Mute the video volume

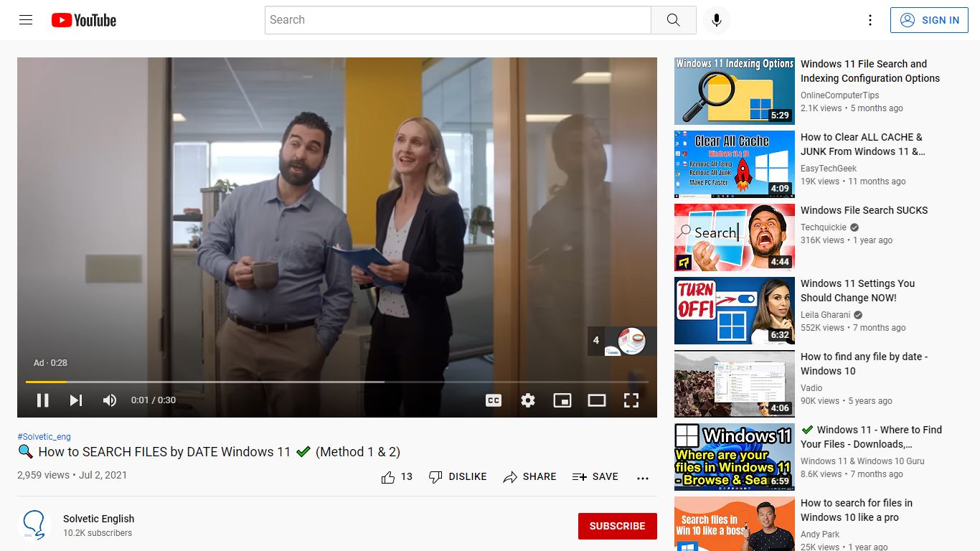click(x=110, y=400)
